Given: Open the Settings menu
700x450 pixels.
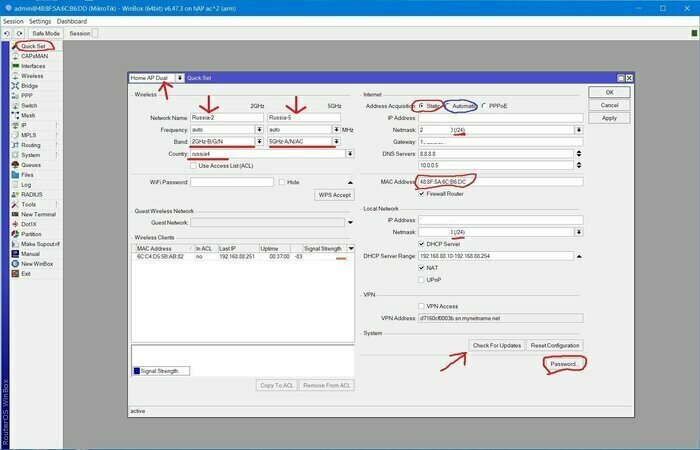Looking at the screenshot, I should point(40,21).
